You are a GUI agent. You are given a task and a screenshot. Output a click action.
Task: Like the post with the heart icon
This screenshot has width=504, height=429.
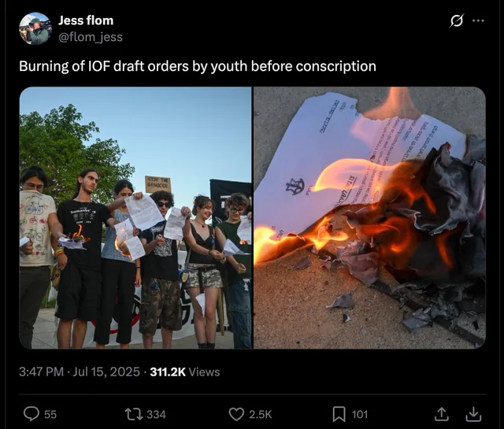236,414
